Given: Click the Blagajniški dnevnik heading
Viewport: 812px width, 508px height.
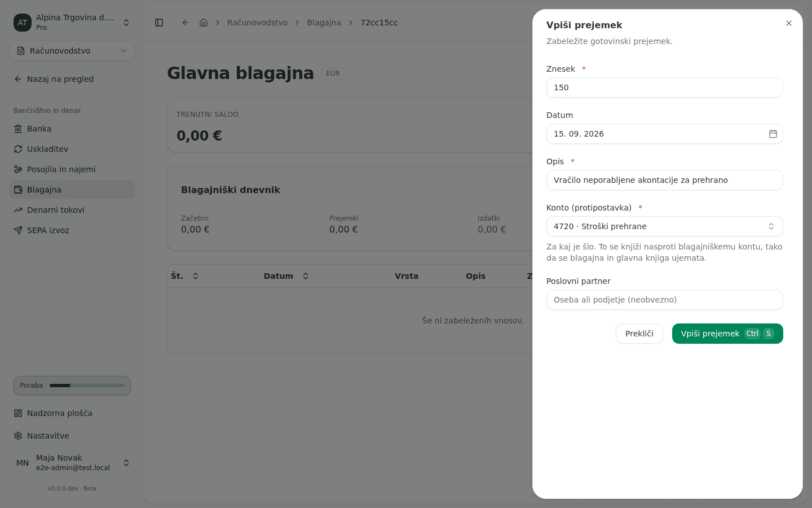Looking at the screenshot, I should (x=231, y=190).
